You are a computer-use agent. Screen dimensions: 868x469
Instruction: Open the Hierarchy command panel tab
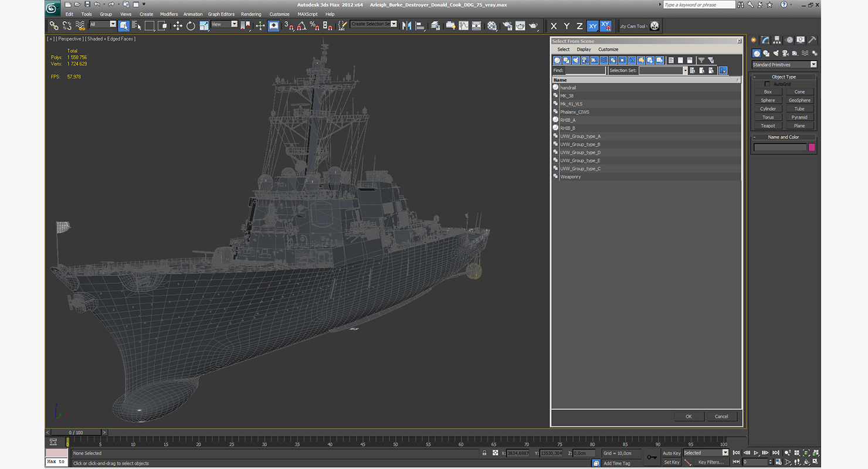tap(777, 40)
